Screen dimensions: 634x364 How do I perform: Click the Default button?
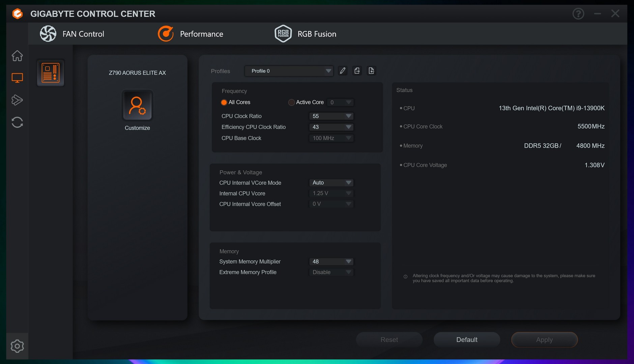point(467,340)
